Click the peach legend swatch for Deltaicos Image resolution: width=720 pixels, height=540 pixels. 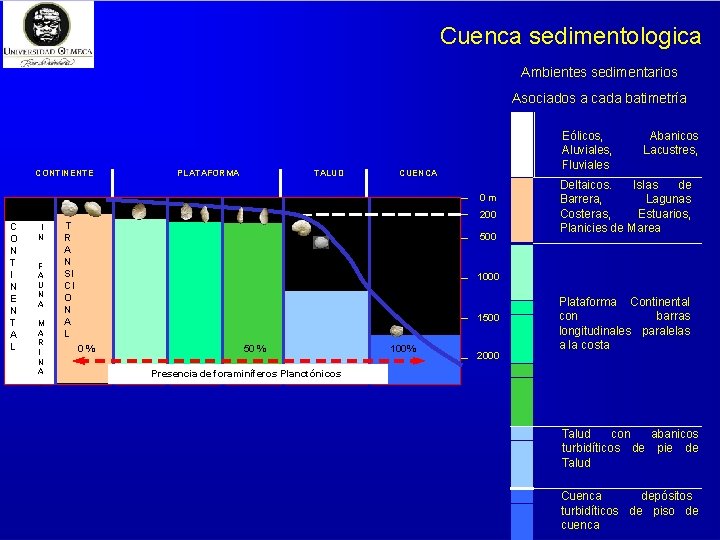coord(522,210)
